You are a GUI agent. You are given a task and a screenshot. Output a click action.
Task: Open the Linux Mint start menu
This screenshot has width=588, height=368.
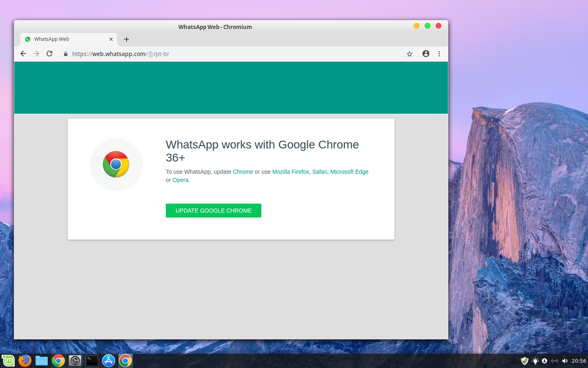8,361
